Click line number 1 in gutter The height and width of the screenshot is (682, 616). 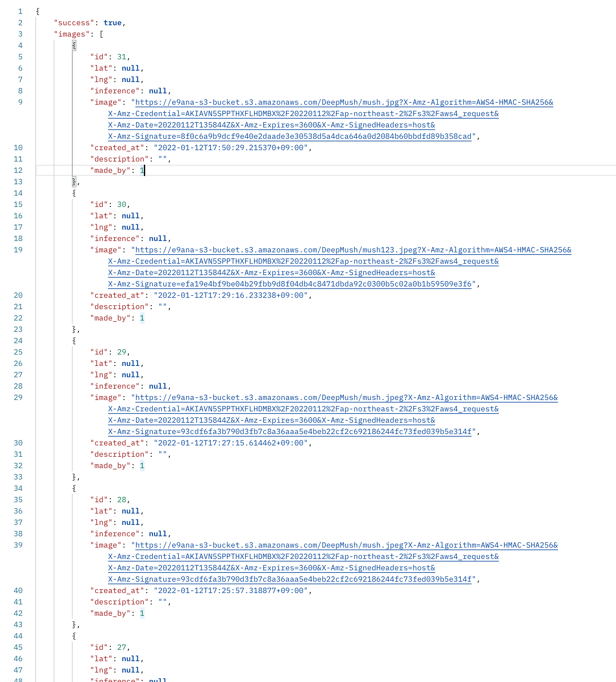20,11
